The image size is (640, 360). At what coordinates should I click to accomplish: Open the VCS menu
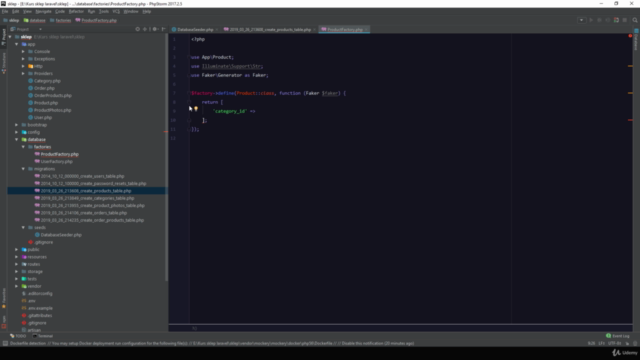point(116,11)
